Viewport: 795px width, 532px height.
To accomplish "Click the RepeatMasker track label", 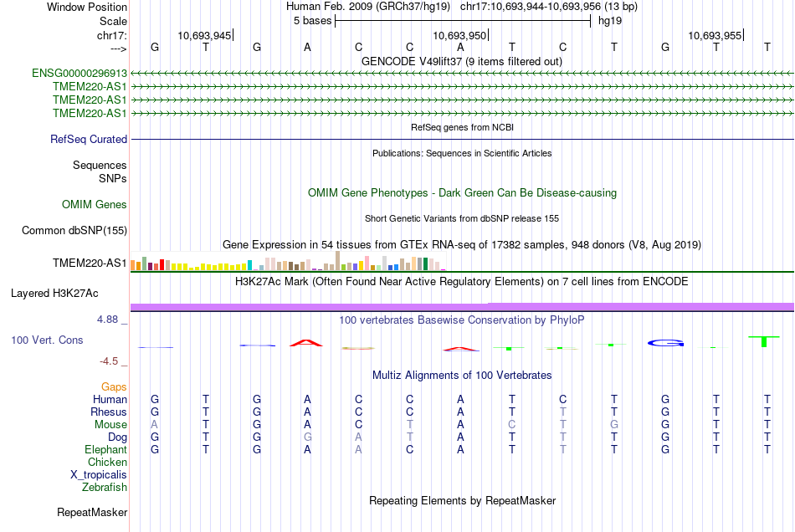I will click(x=92, y=512).
